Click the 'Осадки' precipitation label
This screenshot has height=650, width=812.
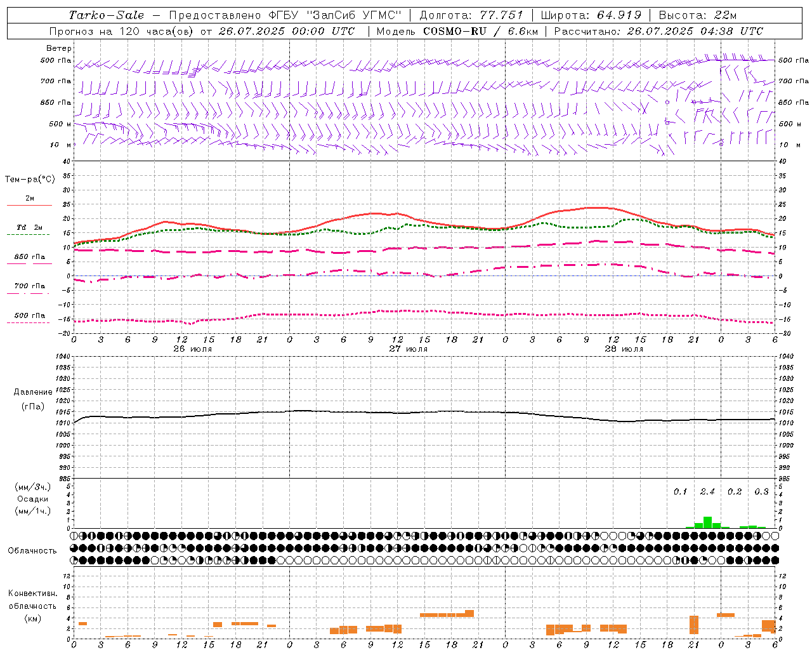tap(33, 499)
